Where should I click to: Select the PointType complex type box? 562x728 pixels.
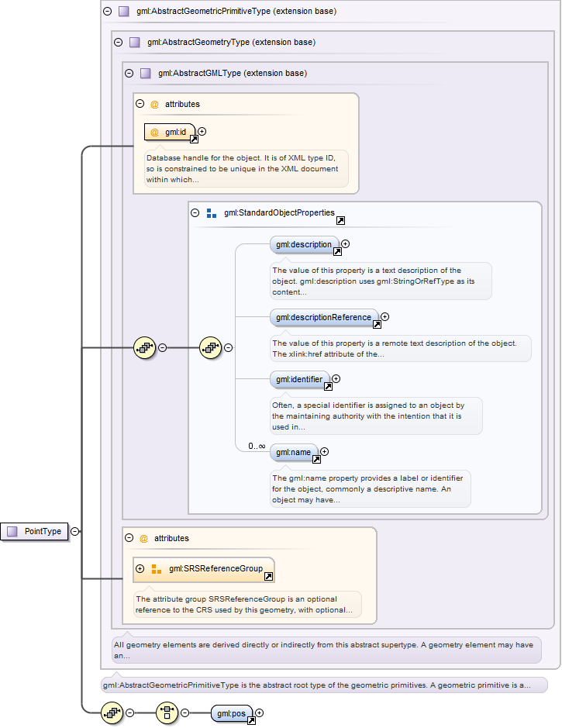click(35, 531)
